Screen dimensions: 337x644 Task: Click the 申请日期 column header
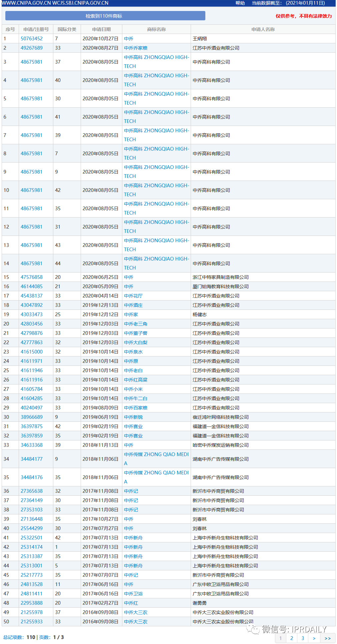[x=101, y=29]
